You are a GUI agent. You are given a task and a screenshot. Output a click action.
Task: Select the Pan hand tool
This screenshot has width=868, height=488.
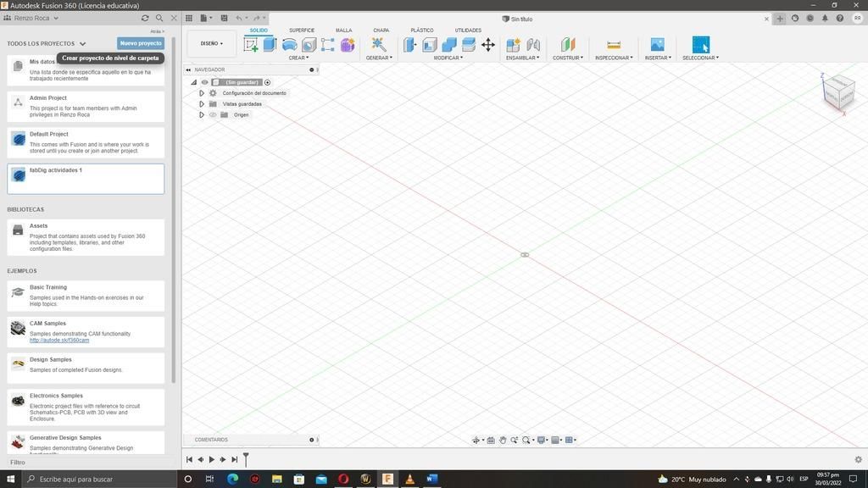[x=503, y=440]
